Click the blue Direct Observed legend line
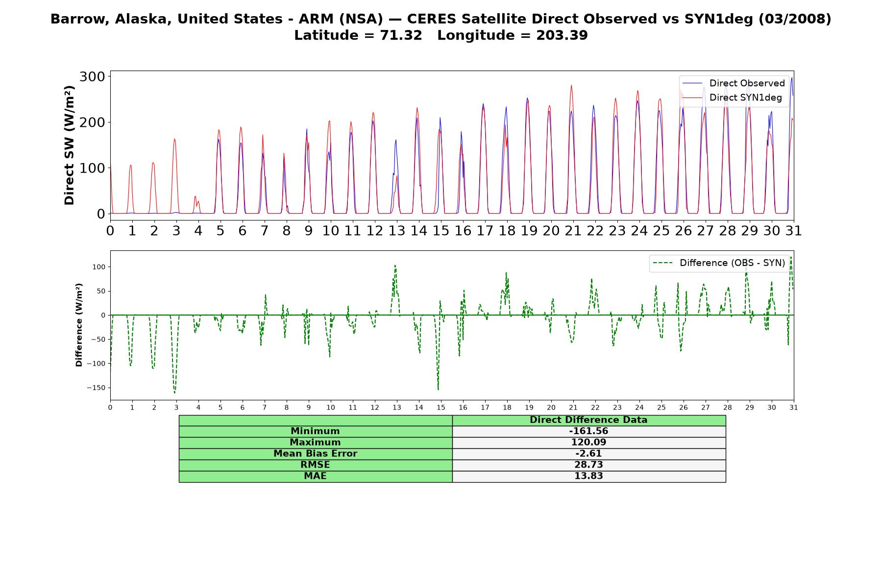882x588 pixels. (692, 83)
